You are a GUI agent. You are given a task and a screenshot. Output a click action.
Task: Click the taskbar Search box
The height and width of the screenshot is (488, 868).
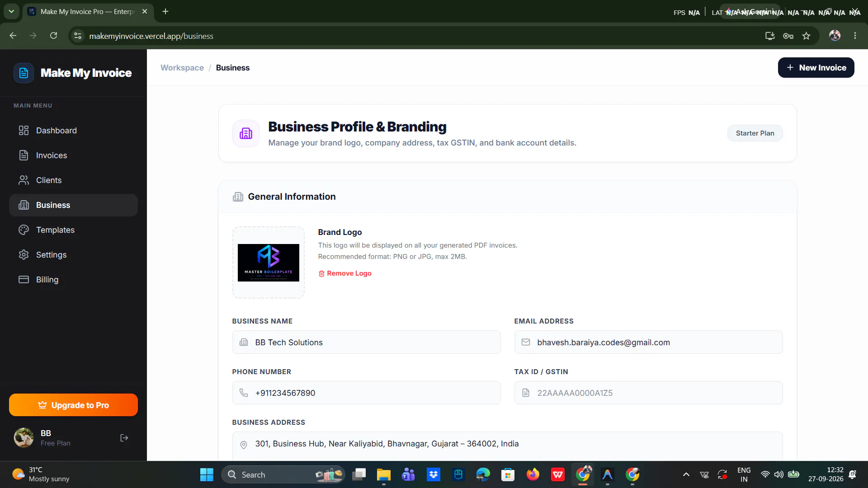(x=283, y=474)
